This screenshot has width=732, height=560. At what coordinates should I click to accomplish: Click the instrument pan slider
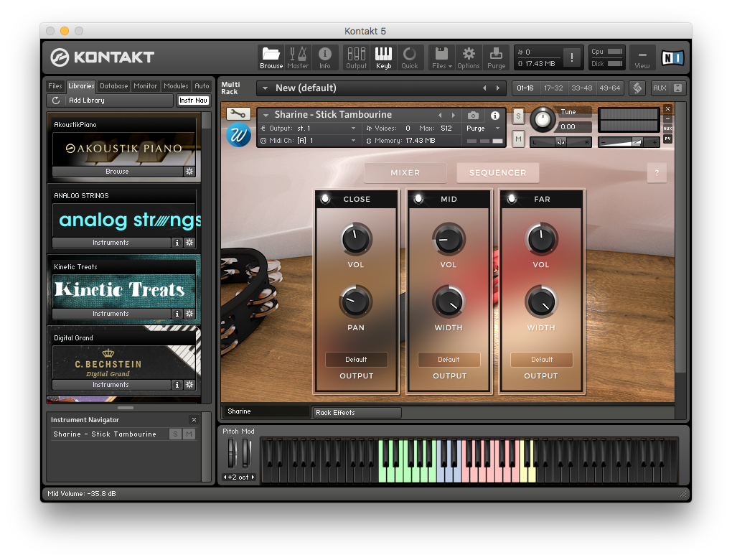[560, 142]
